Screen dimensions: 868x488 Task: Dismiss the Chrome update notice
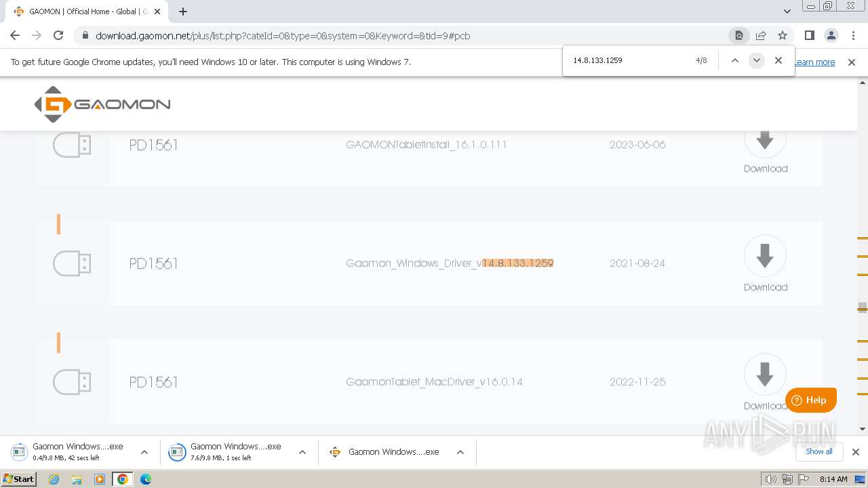[x=852, y=62]
